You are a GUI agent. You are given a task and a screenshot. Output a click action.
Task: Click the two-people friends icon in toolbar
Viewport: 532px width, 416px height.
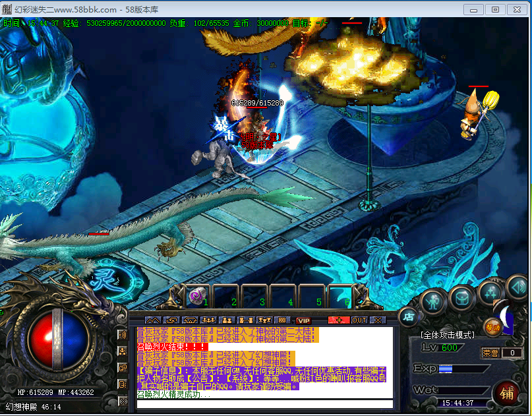coord(227,320)
